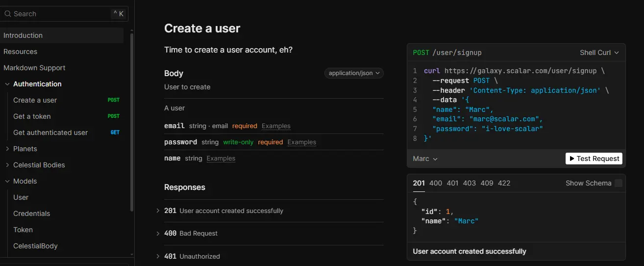Focus the Search input field
This screenshot has width=644, height=266.
(x=59, y=14)
